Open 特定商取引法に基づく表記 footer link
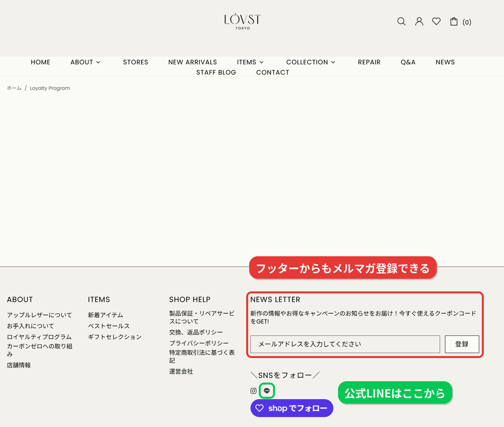 [x=202, y=357]
